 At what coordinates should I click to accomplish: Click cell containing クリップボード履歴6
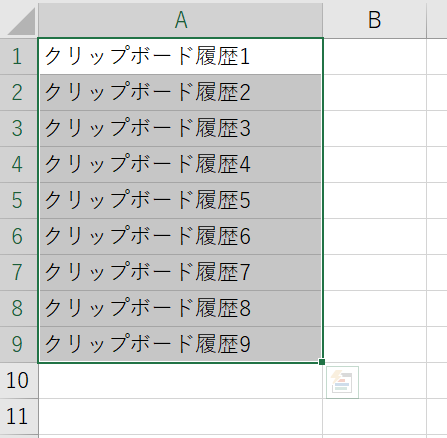[181, 236]
